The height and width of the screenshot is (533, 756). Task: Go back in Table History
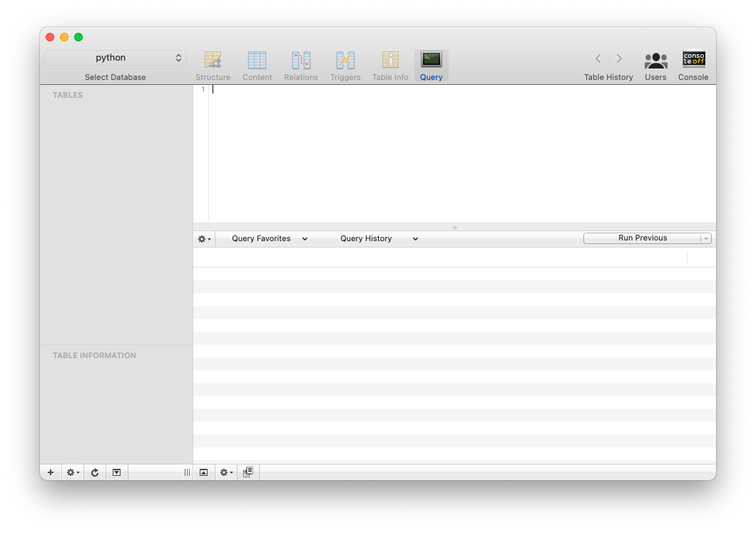(x=598, y=59)
